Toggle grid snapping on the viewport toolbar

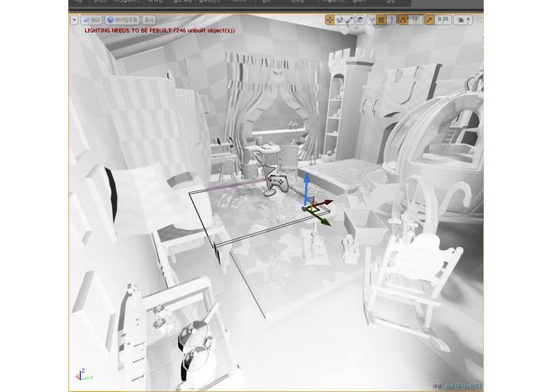pos(381,20)
